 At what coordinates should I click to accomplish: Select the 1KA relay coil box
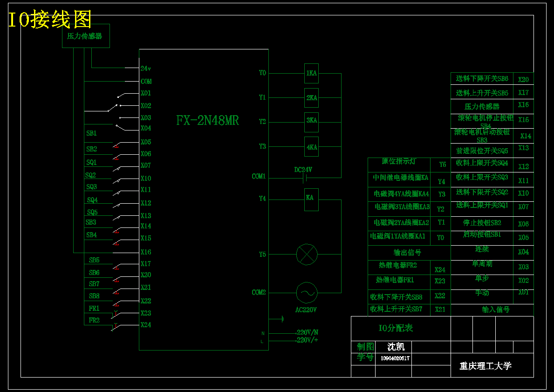(x=311, y=74)
